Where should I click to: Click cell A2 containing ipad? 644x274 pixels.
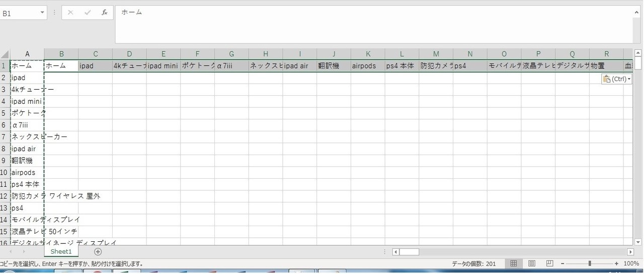[27, 78]
